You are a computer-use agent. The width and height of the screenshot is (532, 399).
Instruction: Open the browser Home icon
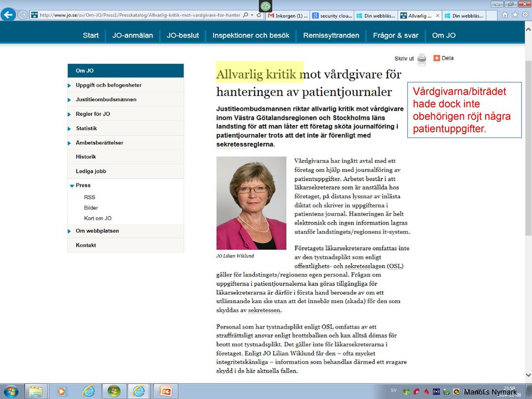[x=505, y=15]
